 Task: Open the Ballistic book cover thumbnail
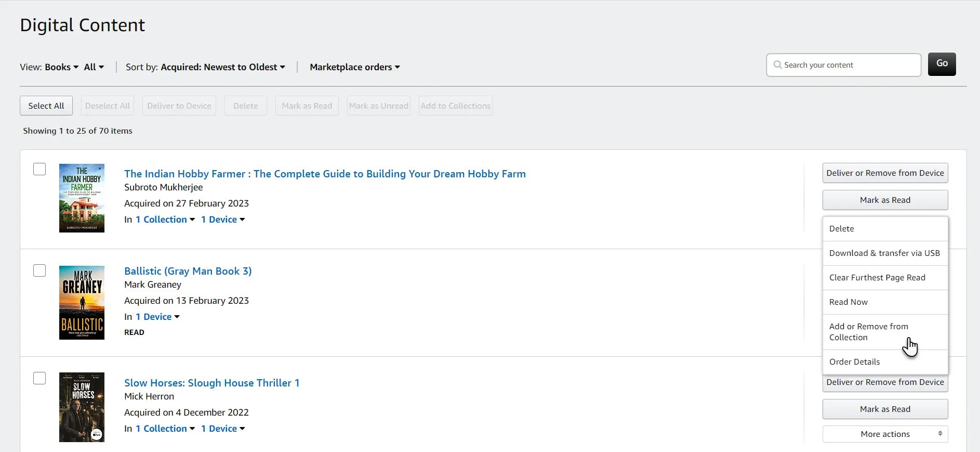coord(82,303)
